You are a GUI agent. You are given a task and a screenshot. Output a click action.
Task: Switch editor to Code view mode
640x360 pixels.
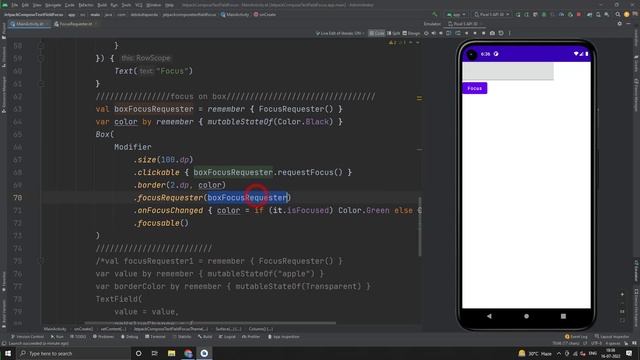pyautogui.click(x=377, y=33)
